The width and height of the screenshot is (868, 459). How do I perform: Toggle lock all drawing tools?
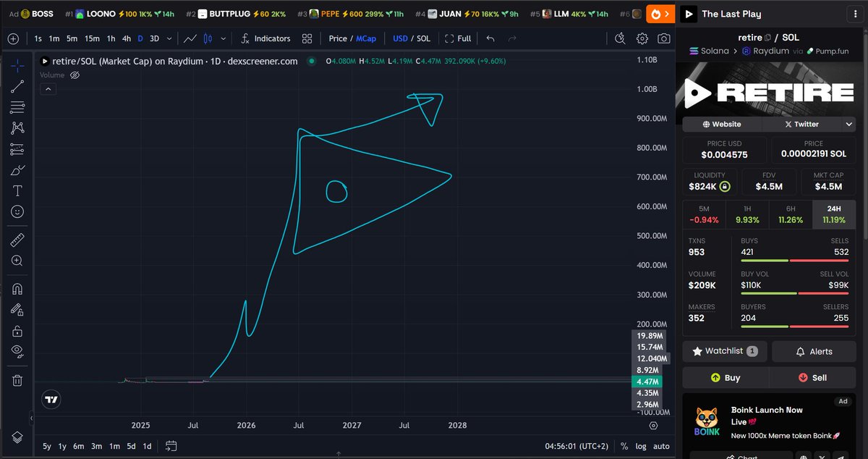coord(17,331)
